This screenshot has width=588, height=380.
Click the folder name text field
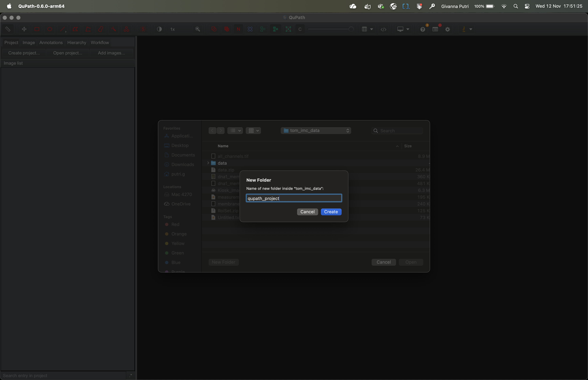coord(294,198)
